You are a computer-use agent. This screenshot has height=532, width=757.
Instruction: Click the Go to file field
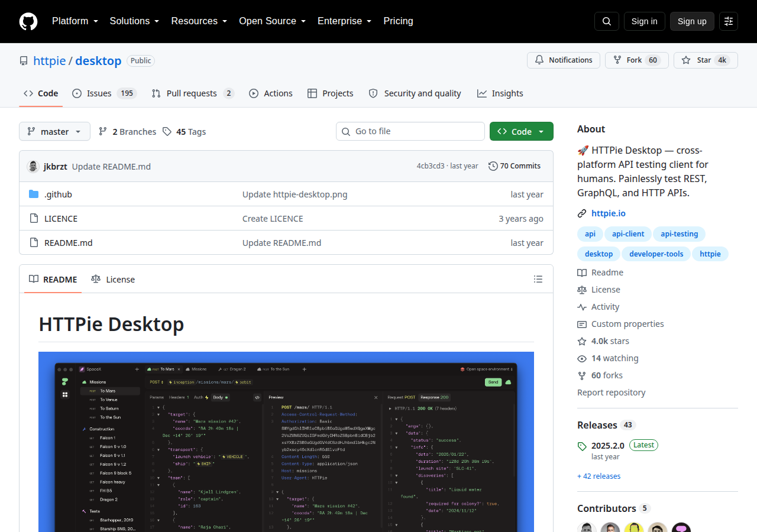(410, 131)
